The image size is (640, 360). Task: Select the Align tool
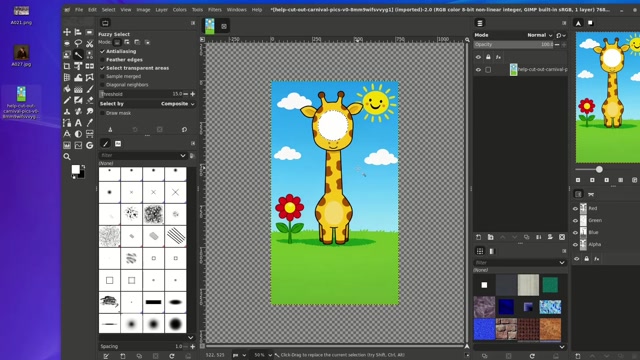[78, 32]
